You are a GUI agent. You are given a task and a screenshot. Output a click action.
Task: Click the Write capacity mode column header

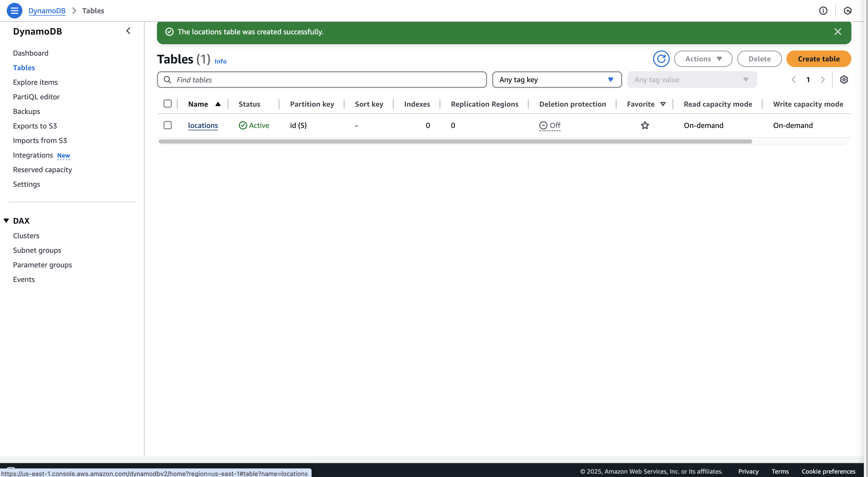coord(808,104)
